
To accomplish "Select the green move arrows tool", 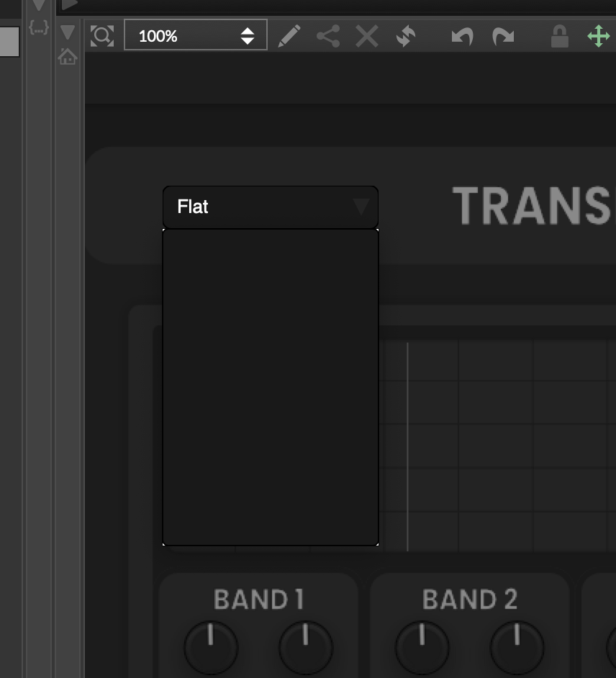I will [598, 36].
